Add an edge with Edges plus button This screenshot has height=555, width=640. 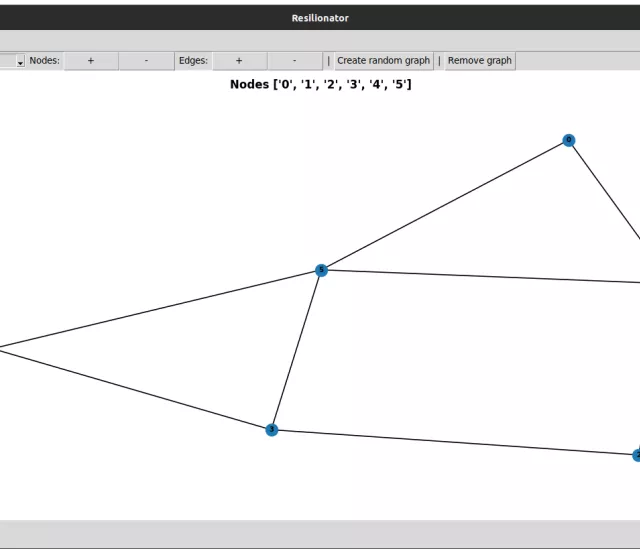[238, 61]
